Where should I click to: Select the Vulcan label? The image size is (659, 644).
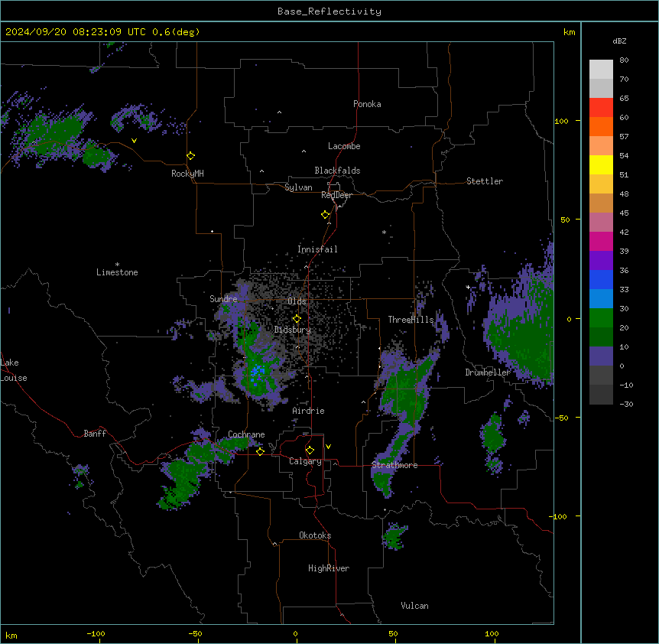[x=414, y=606]
